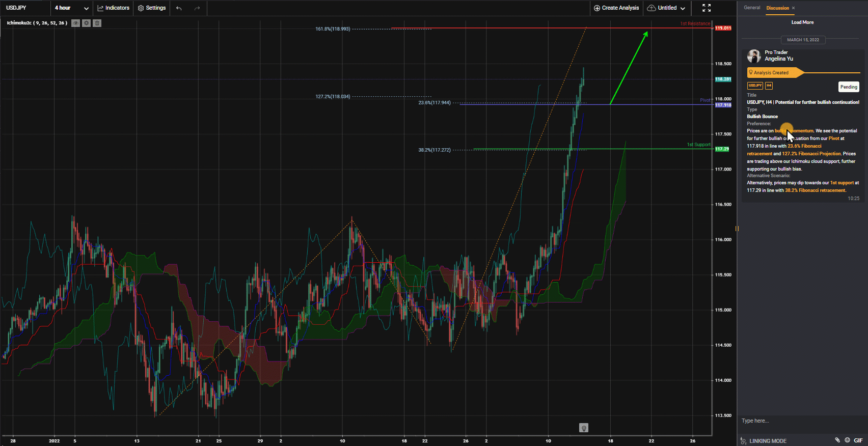
Task: Click the 23.6%(117.944) Fibonacci label
Action: (x=434, y=103)
